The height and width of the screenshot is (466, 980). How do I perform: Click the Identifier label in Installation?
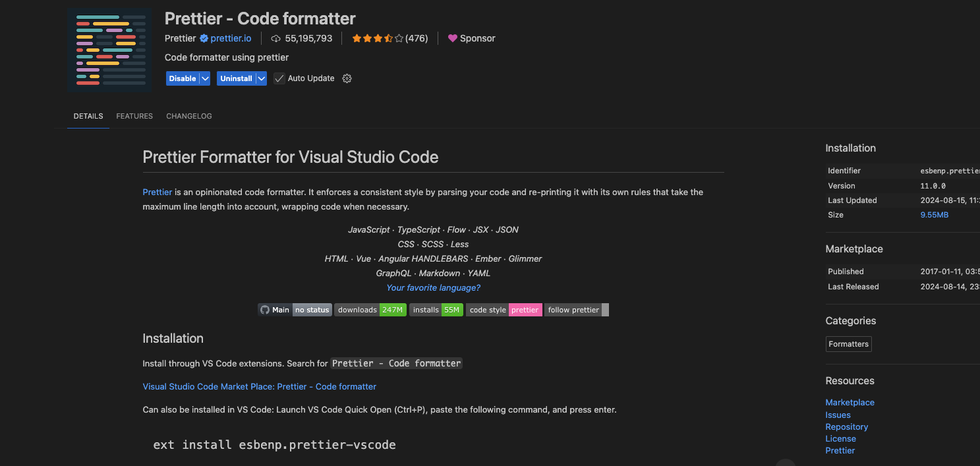845,171
